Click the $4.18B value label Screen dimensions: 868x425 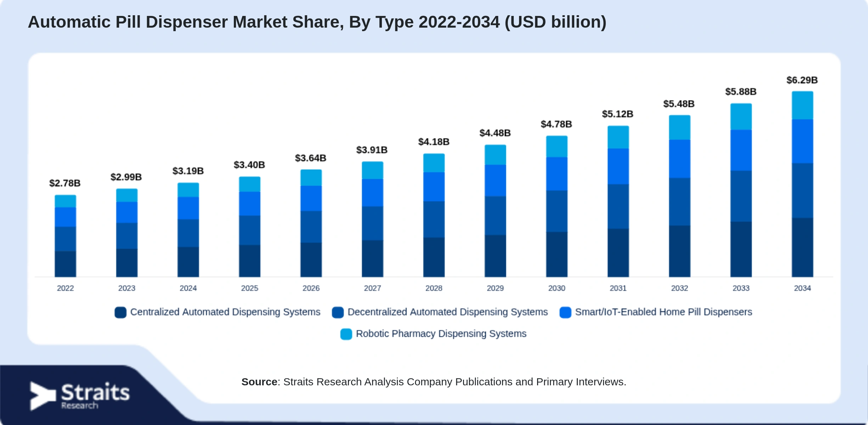coord(434,142)
